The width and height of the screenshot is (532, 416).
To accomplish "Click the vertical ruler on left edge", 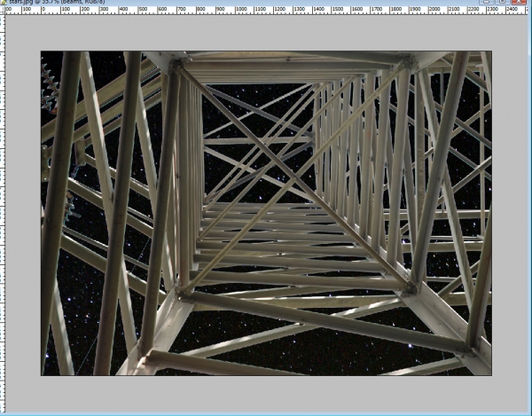I will pyautogui.click(x=3, y=214).
